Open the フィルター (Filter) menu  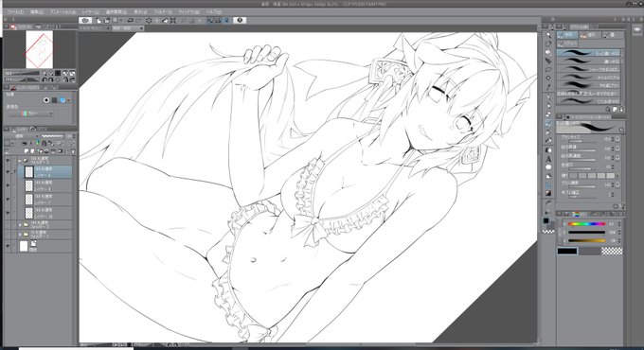point(163,12)
